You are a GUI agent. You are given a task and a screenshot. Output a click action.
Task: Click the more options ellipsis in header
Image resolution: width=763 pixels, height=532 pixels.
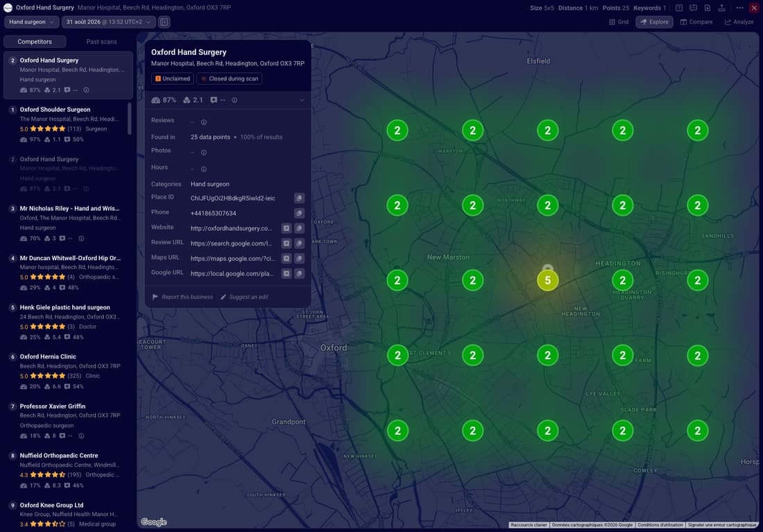coord(739,8)
